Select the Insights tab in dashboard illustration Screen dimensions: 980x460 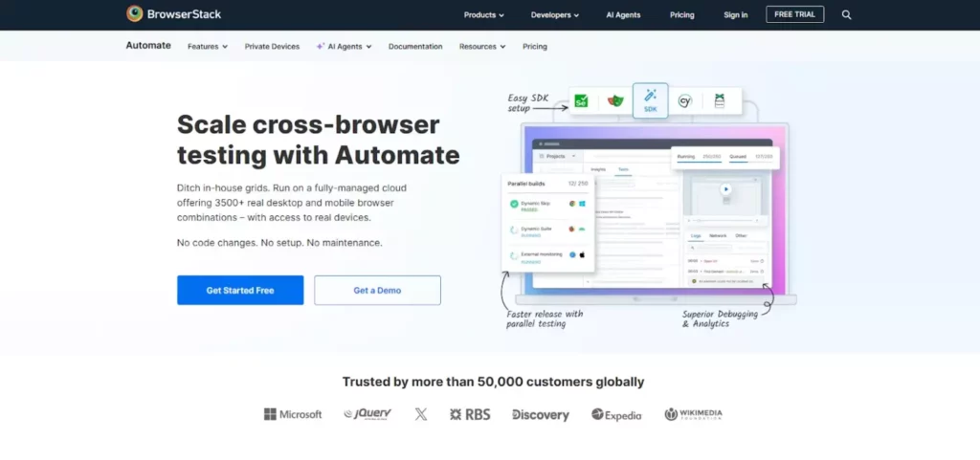(x=598, y=169)
